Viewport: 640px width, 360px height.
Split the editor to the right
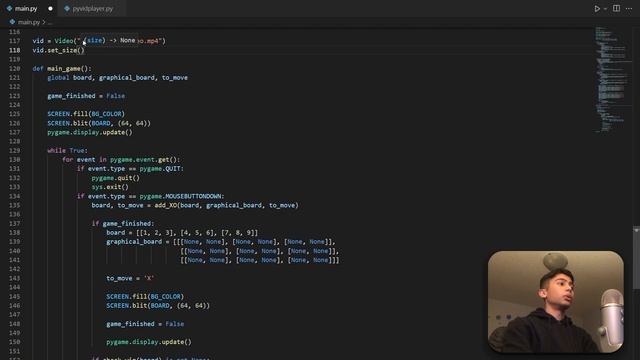[616, 8]
